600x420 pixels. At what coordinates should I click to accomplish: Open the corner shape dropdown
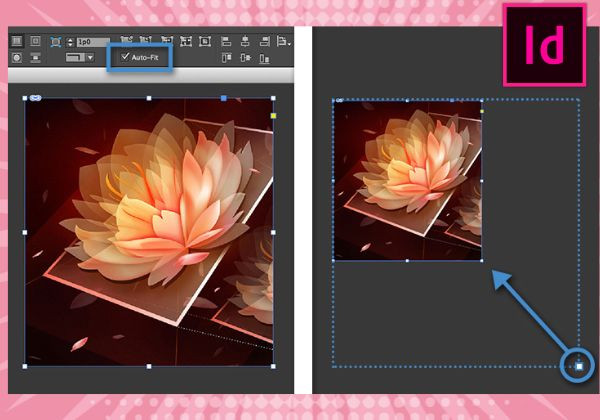coord(80,57)
